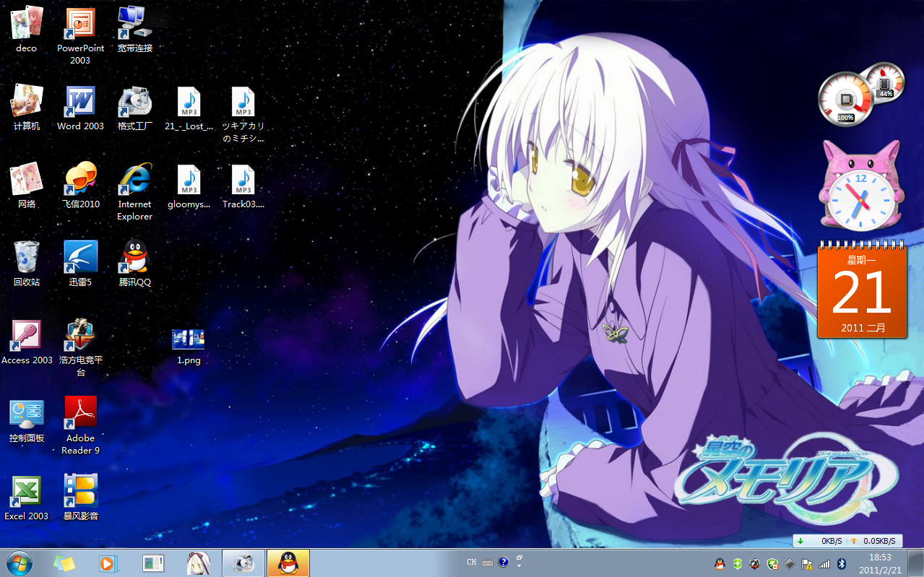924x577 pixels.
Task: Open the 宽带连接 broadband connection shortcut
Action: point(135,29)
